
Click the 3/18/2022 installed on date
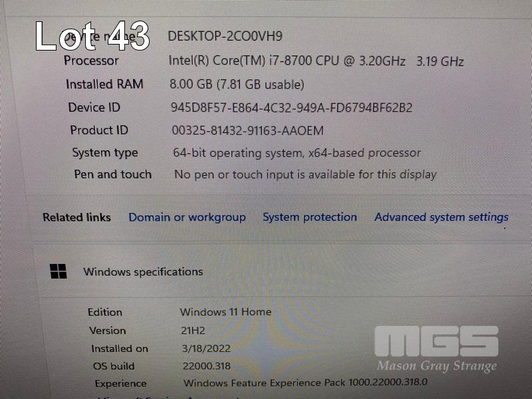pos(206,348)
